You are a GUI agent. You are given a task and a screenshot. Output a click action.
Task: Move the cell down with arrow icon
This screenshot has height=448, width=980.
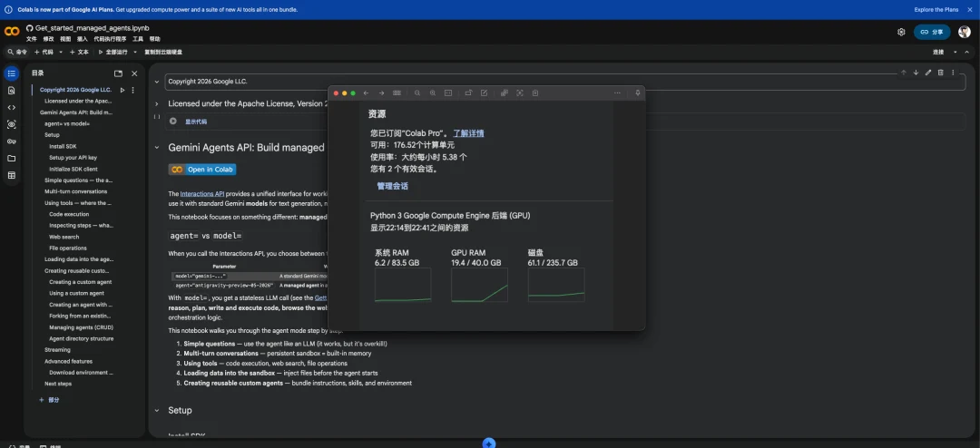click(916, 73)
